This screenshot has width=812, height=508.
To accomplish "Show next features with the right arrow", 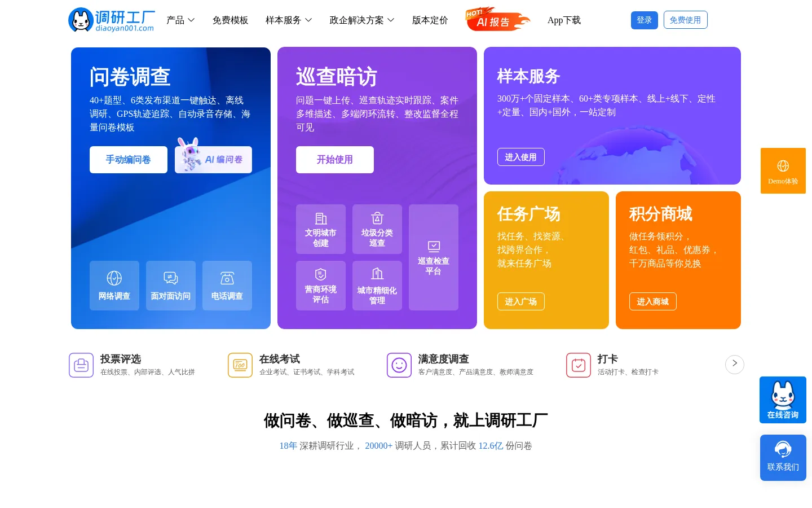I will (735, 364).
